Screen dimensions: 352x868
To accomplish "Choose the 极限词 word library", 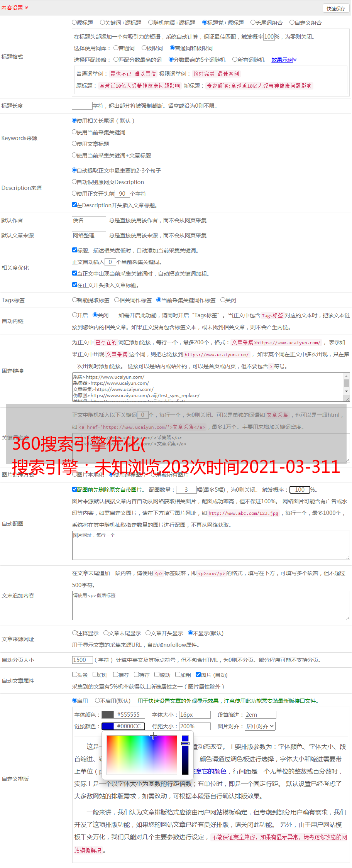I will [144, 48].
